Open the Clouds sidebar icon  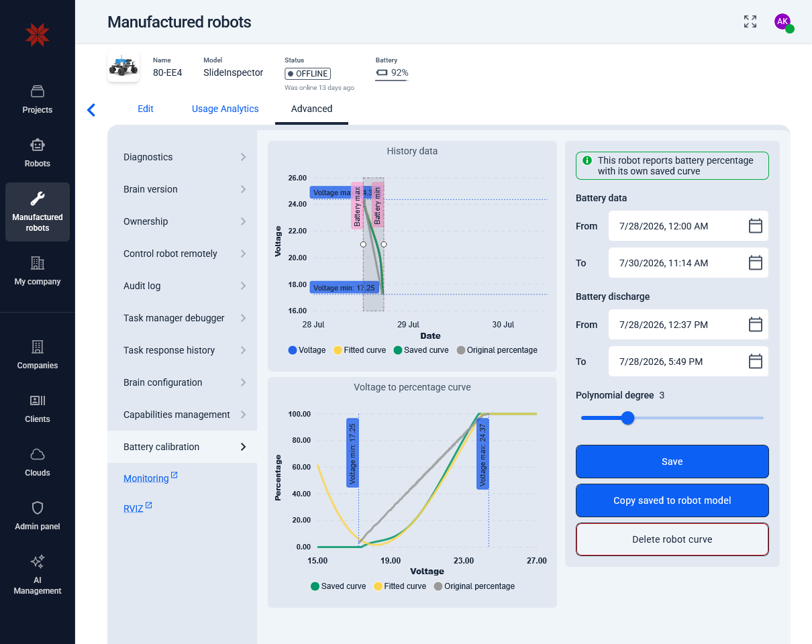click(38, 454)
